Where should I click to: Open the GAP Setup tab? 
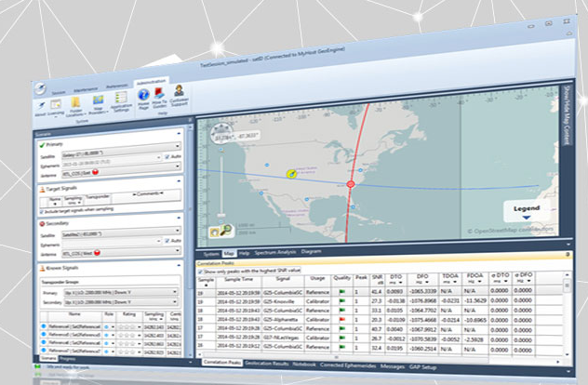click(x=422, y=367)
